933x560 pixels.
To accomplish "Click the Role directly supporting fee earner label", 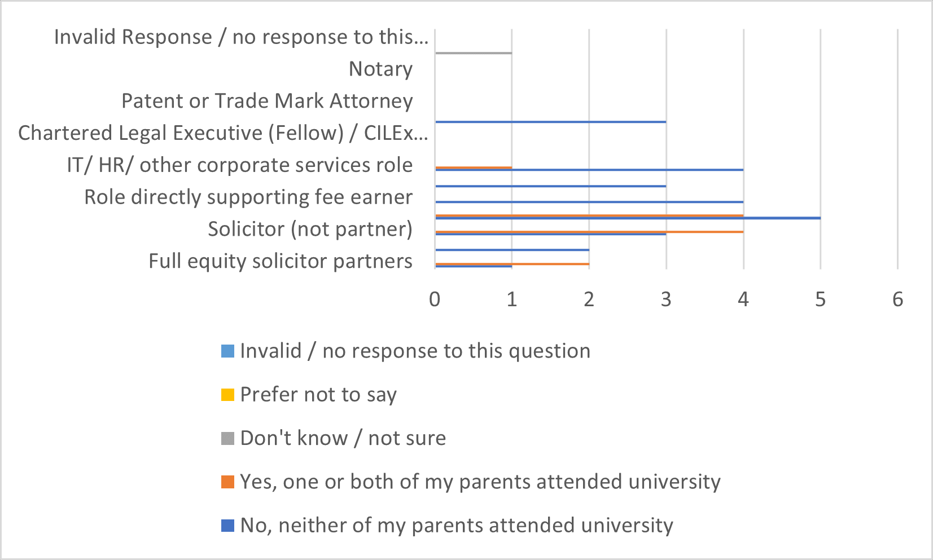I will pos(248,197).
